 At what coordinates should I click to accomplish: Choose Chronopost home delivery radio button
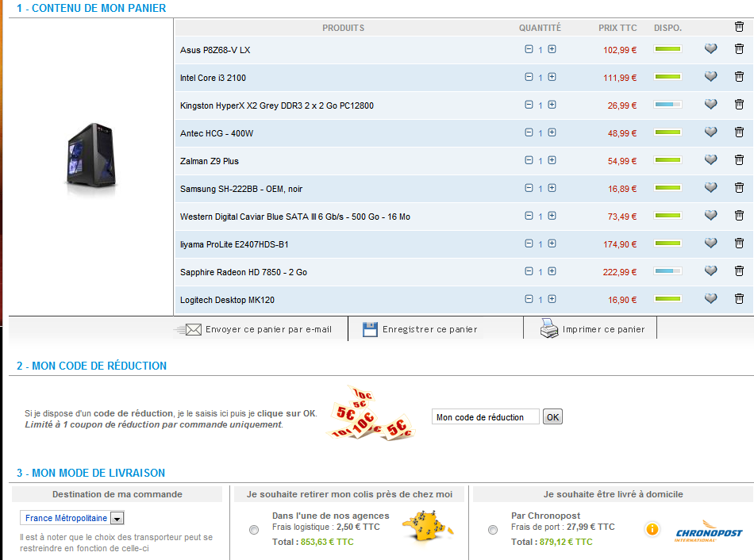[493, 530]
